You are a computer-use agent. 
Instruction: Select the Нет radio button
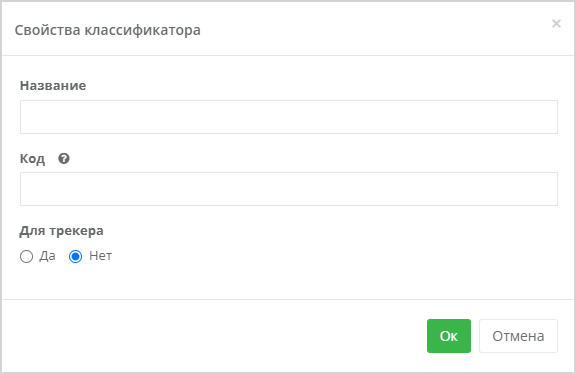pyautogui.click(x=75, y=256)
